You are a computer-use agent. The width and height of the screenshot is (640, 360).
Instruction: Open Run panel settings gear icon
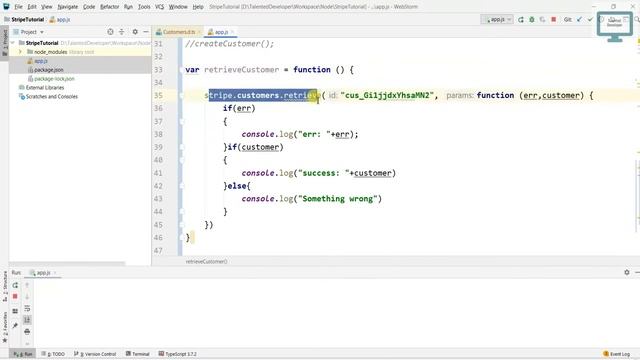point(627,272)
